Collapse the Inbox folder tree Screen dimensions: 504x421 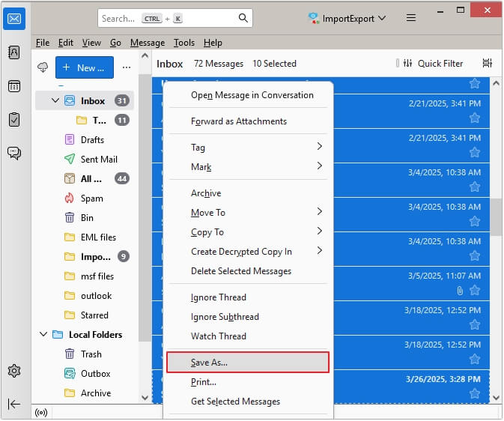click(x=55, y=100)
